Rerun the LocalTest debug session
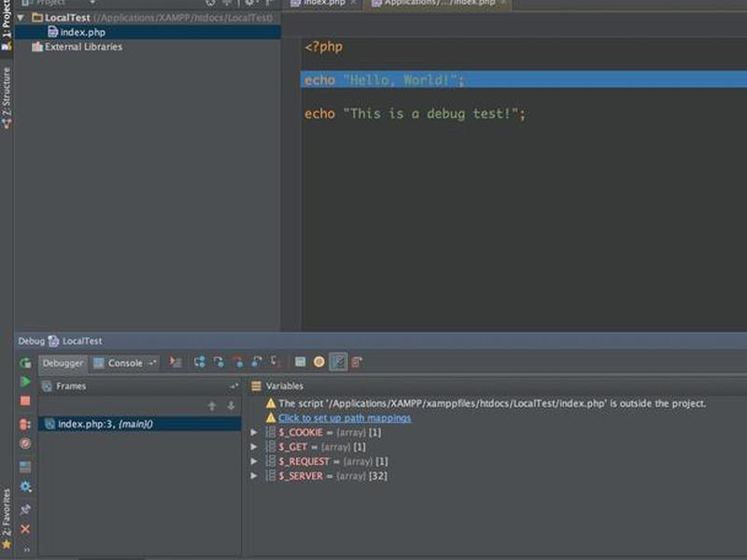This screenshot has height=560, width=747. [x=25, y=363]
